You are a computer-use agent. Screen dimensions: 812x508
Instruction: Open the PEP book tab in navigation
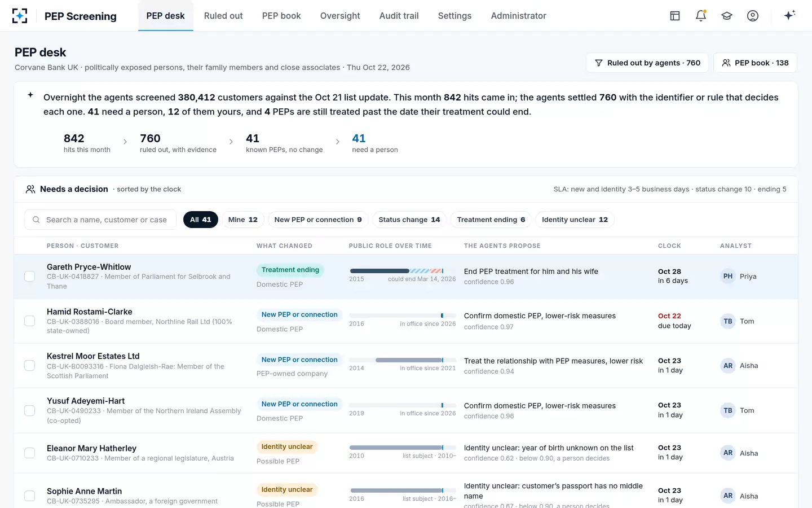(x=281, y=16)
